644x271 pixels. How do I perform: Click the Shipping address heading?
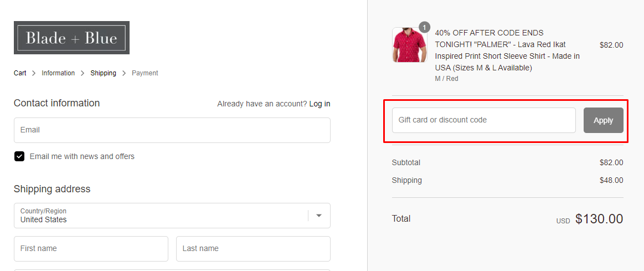click(x=52, y=189)
